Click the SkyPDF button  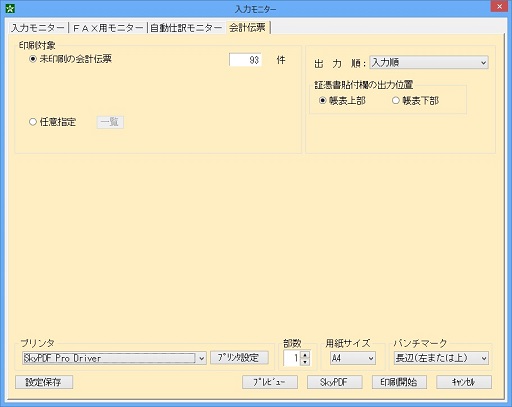[x=334, y=382]
